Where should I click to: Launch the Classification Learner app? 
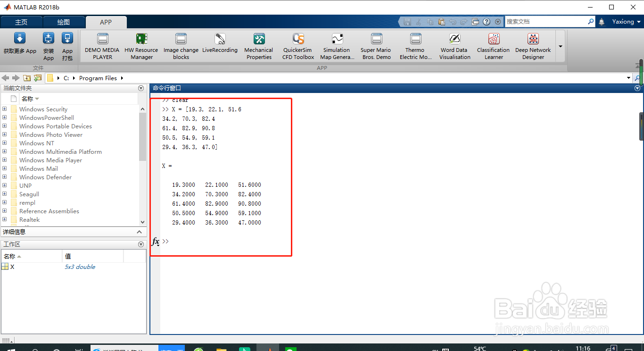tap(494, 46)
